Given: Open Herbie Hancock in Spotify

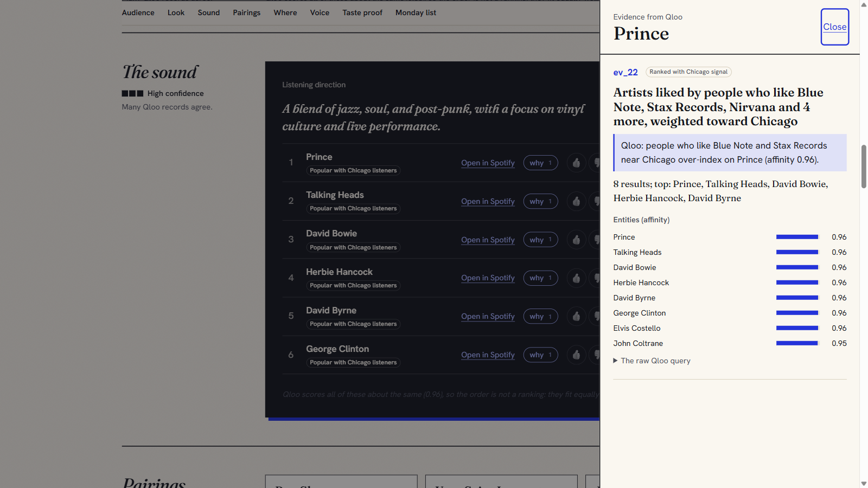Looking at the screenshot, I should (488, 278).
